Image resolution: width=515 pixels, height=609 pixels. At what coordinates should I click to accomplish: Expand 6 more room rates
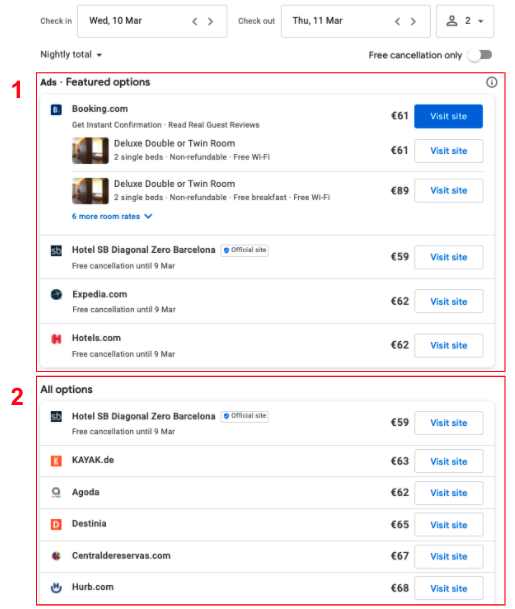click(x=112, y=216)
